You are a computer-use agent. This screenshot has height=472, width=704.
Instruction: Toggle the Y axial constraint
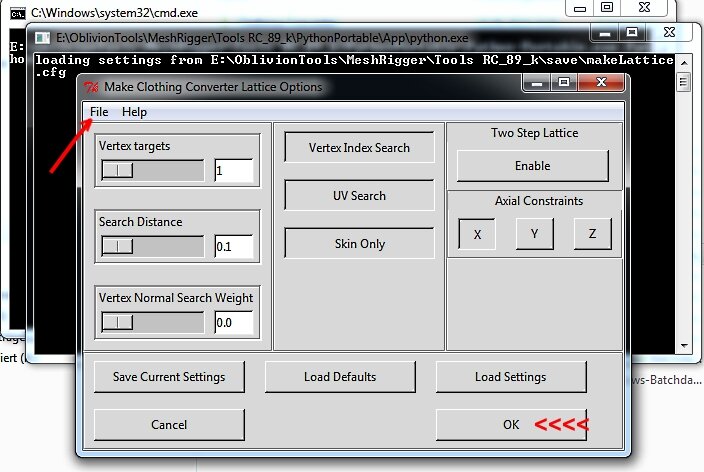pyautogui.click(x=535, y=234)
